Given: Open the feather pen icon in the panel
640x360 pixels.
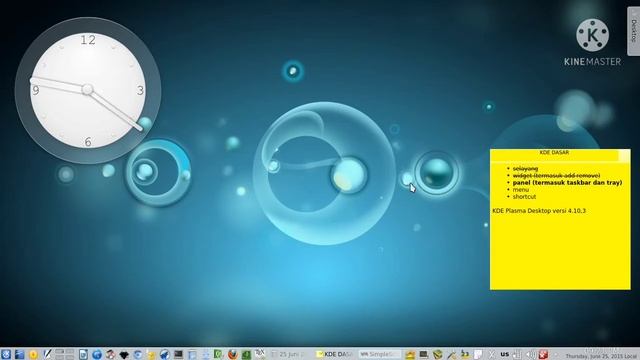Looking at the screenshot, I should [x=47, y=354].
